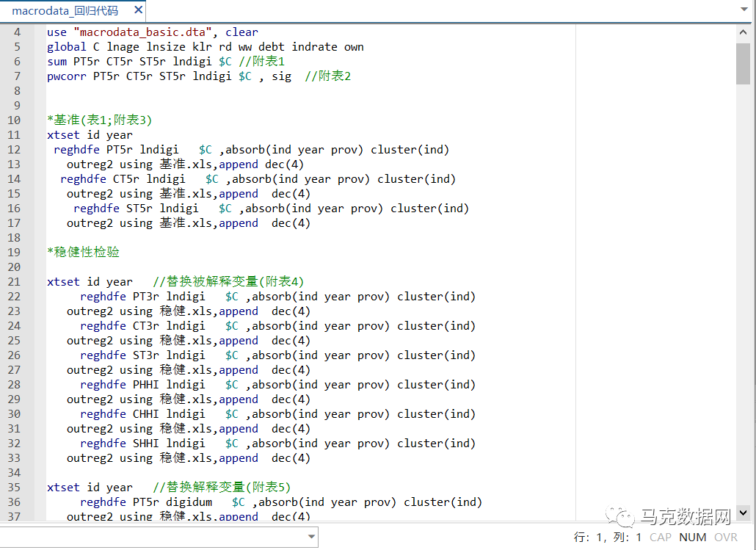The width and height of the screenshot is (756, 550).
Task: Click line number 35 in gutter
Action: click(14, 488)
